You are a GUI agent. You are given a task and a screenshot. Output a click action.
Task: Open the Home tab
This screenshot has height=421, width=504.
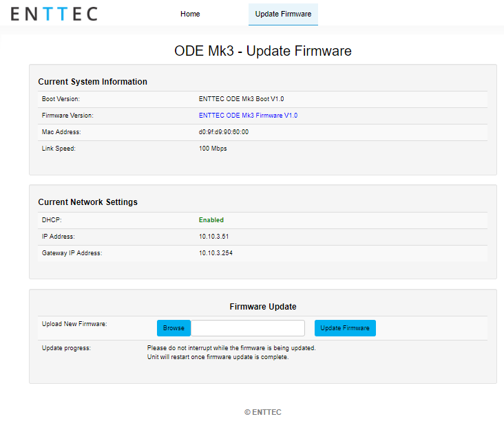pos(190,14)
